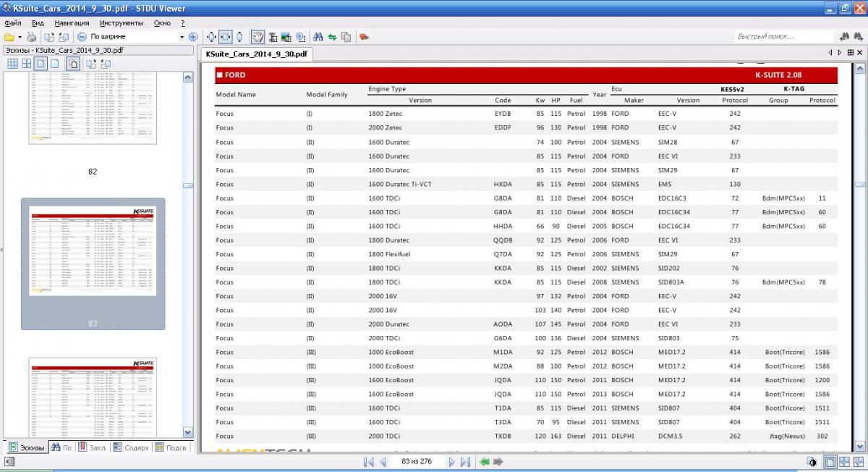The width and height of the screenshot is (868, 472).
Task: Open the zoom level dropdown 'По ширине'
Action: pyautogui.click(x=182, y=37)
